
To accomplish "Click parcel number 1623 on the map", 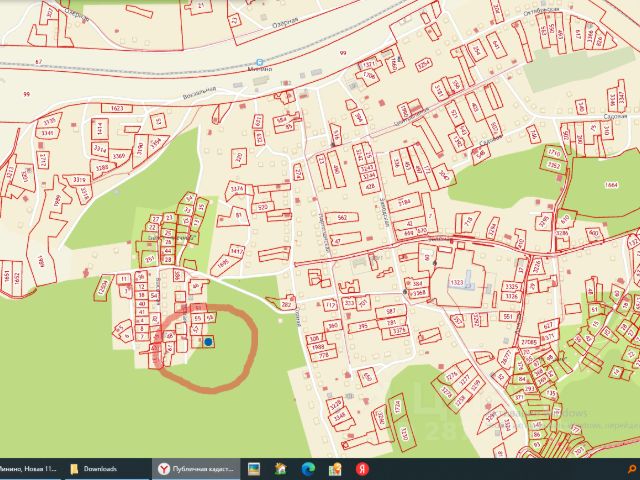I will pyautogui.click(x=116, y=107).
